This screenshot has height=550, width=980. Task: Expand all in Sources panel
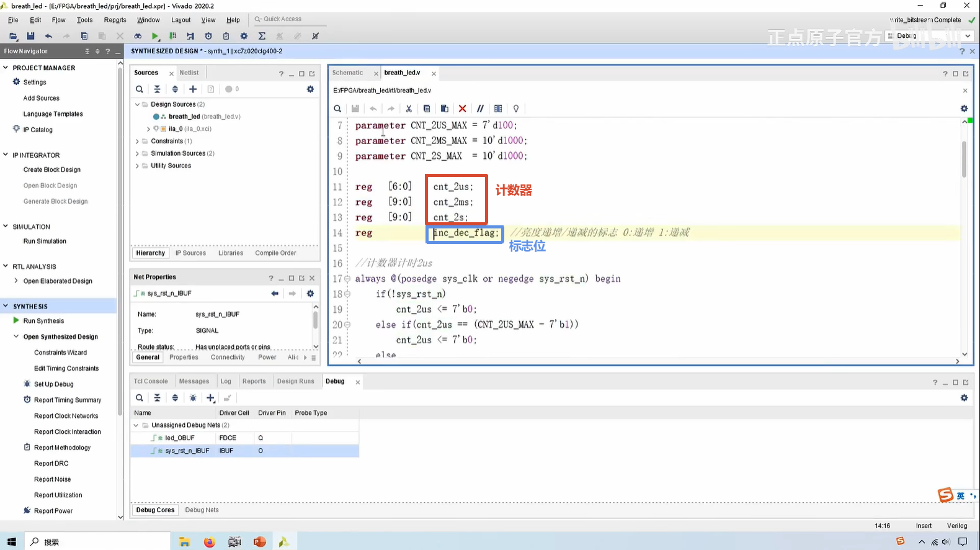[x=175, y=89]
